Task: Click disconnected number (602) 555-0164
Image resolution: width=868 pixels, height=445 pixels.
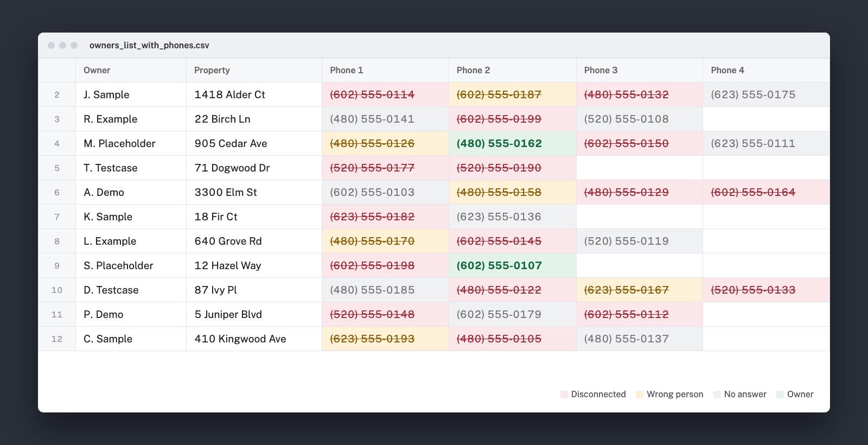Action: click(x=766, y=192)
